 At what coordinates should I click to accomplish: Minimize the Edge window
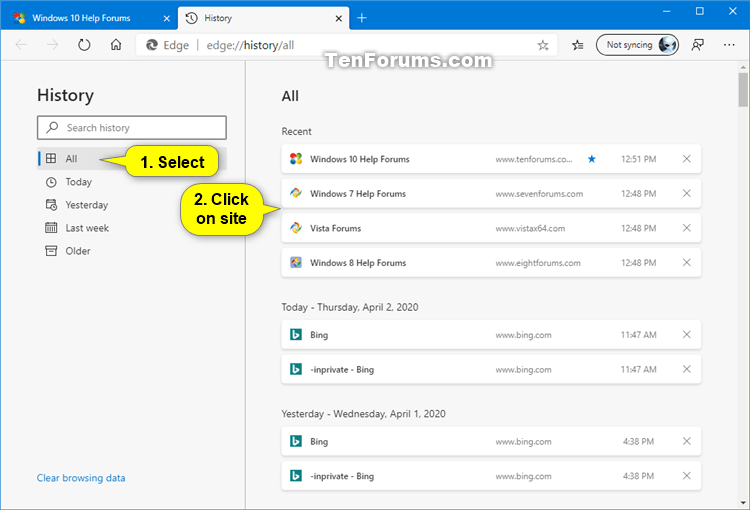click(667, 11)
